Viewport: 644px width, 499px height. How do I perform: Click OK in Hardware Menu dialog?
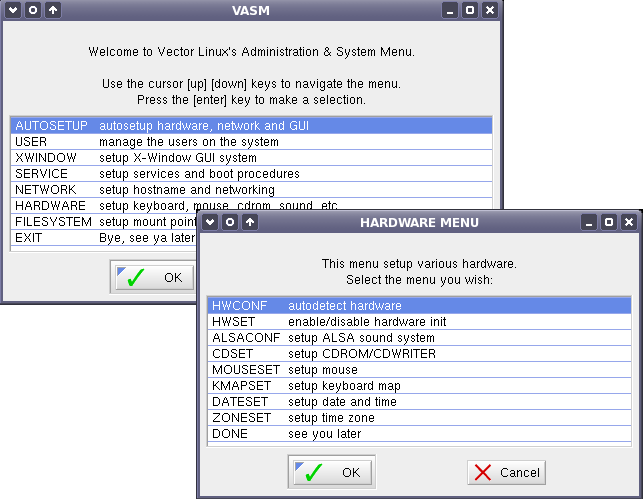click(332, 472)
